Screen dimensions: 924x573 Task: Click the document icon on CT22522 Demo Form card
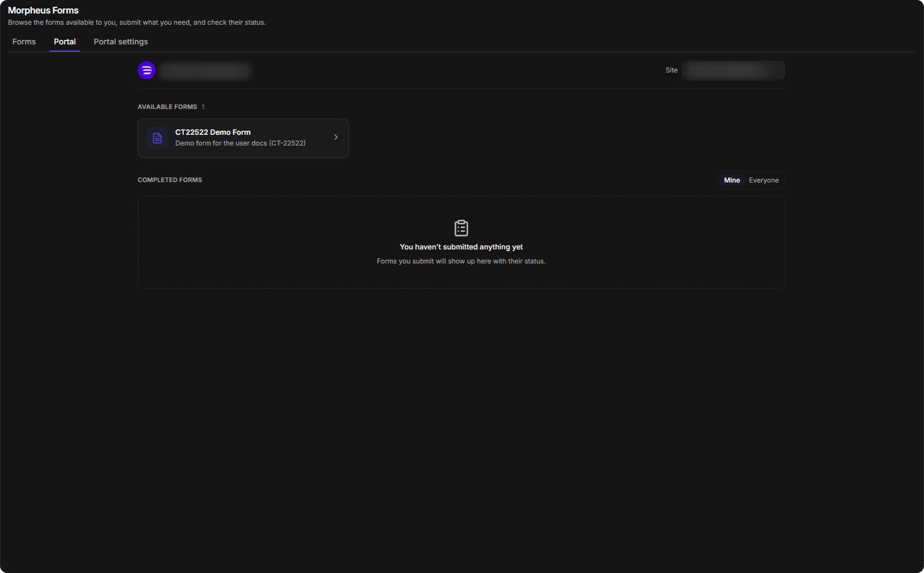pos(157,138)
